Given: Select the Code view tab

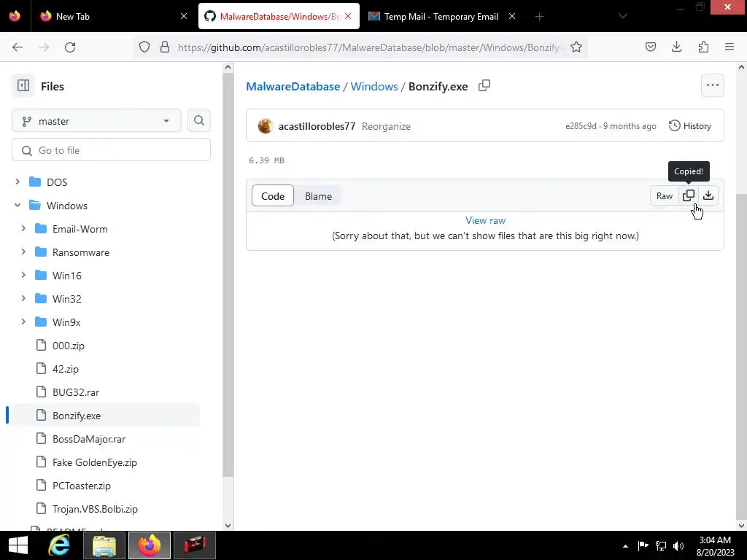Looking at the screenshot, I should (273, 196).
